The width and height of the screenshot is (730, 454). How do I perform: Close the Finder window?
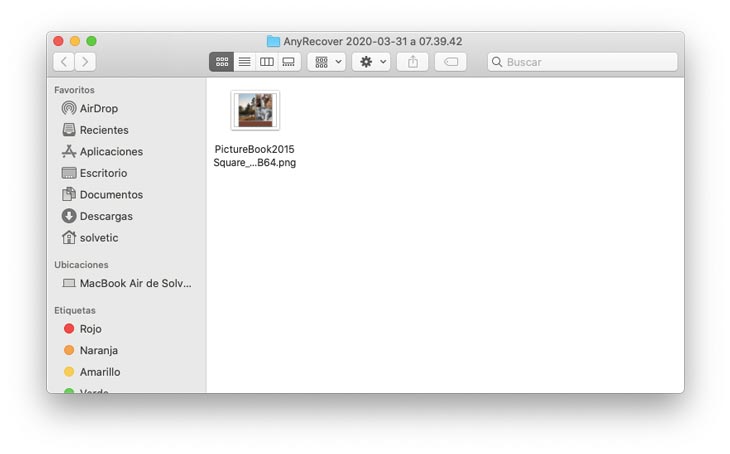point(58,41)
